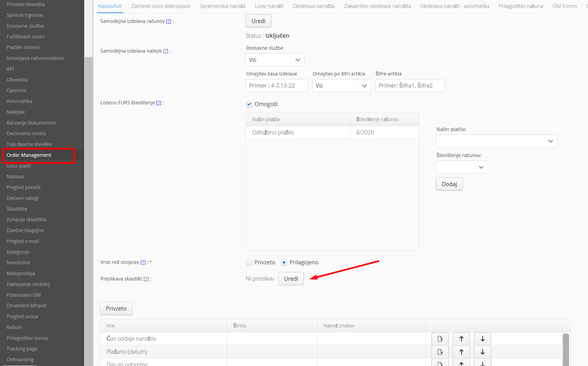Select the Prilagojeno radio option
This screenshot has width=588, height=366.
(x=284, y=262)
